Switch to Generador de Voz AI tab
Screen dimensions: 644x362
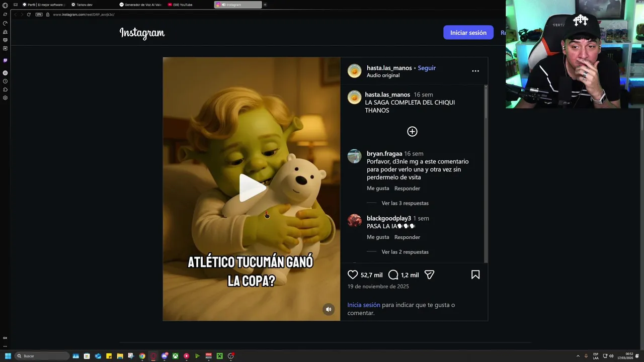click(x=140, y=5)
